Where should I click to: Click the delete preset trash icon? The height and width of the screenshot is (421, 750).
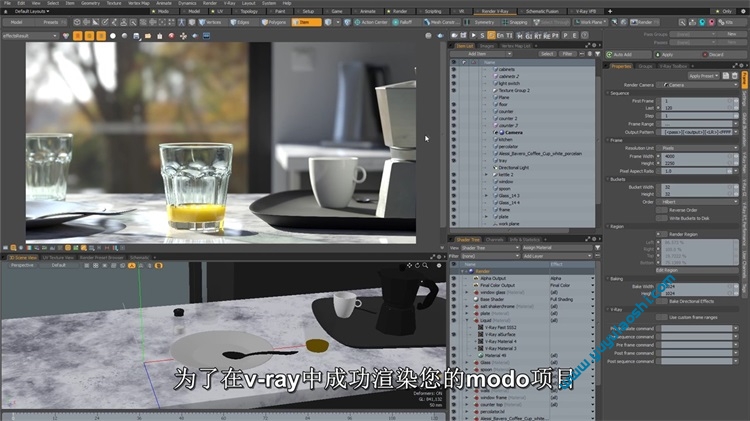[x=735, y=76]
